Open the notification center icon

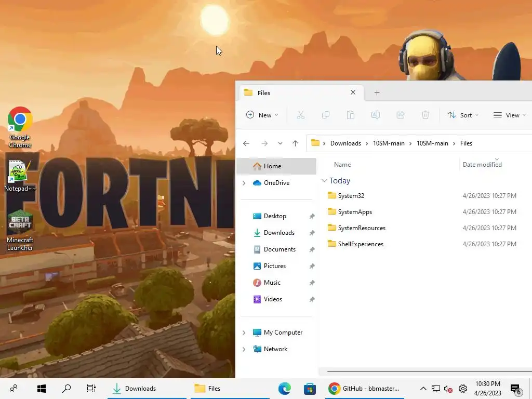pyautogui.click(x=516, y=389)
